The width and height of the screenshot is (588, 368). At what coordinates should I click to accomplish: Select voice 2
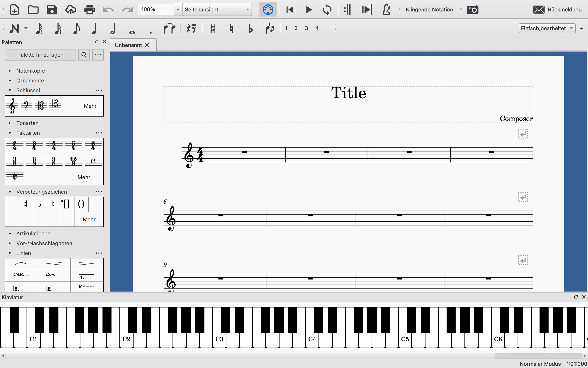[x=296, y=28]
